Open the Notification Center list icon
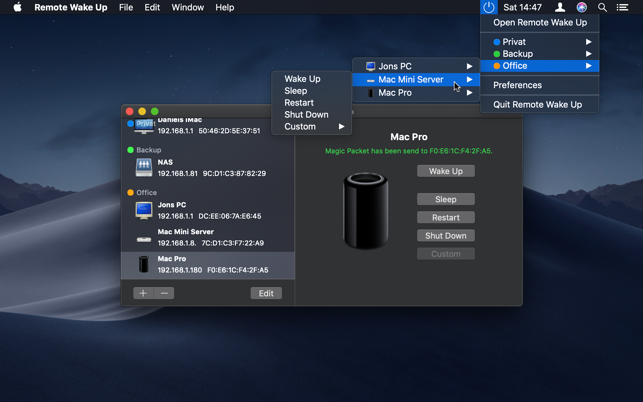This screenshot has width=643, height=402. point(623,8)
